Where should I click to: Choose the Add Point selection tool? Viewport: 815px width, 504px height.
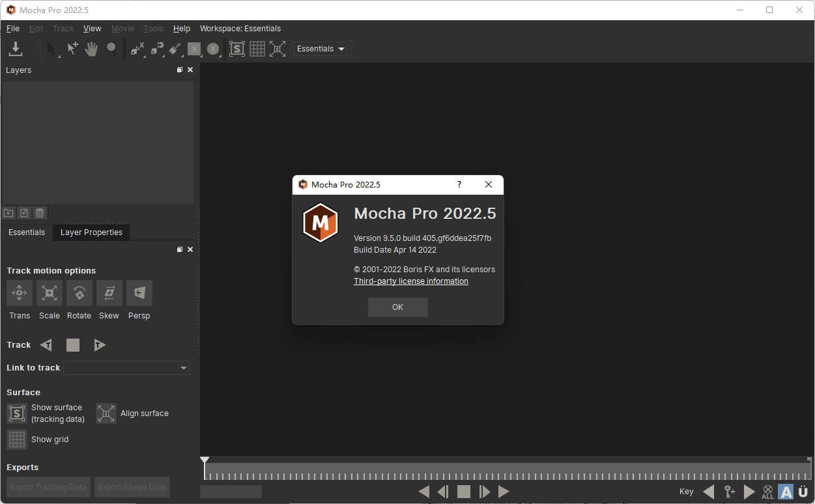pos(72,48)
